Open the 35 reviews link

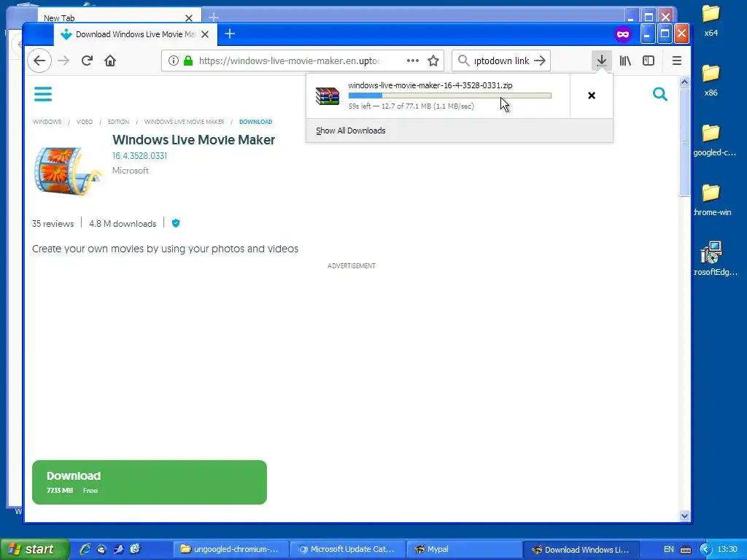[53, 224]
